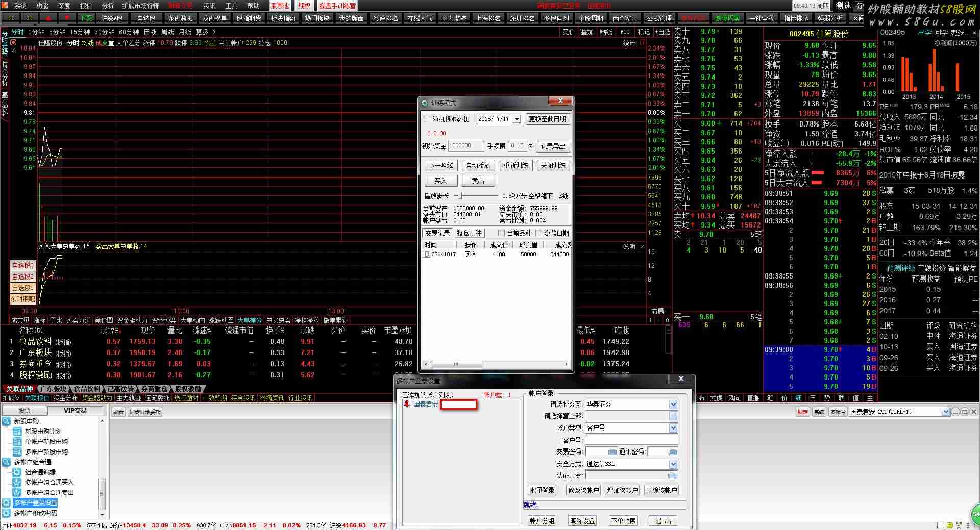Click the 新股申购计划 item icon
The width and height of the screenshot is (980, 530).
tap(17, 432)
